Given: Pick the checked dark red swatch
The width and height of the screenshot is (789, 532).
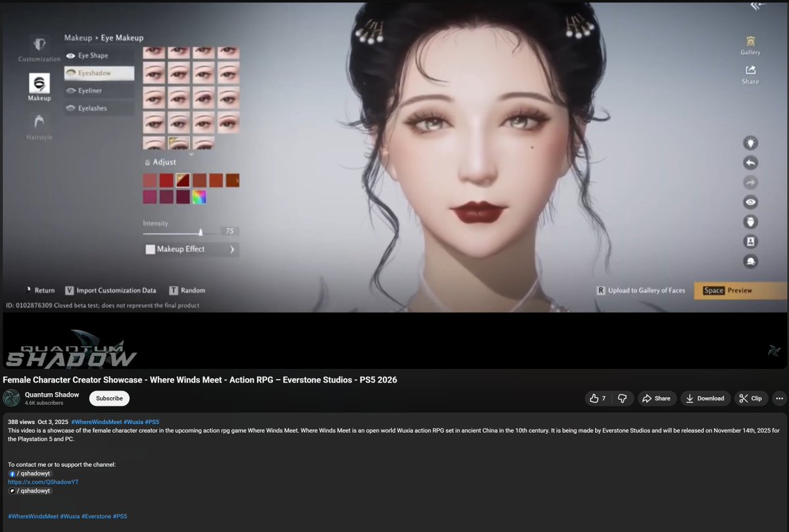Looking at the screenshot, I should (183, 180).
